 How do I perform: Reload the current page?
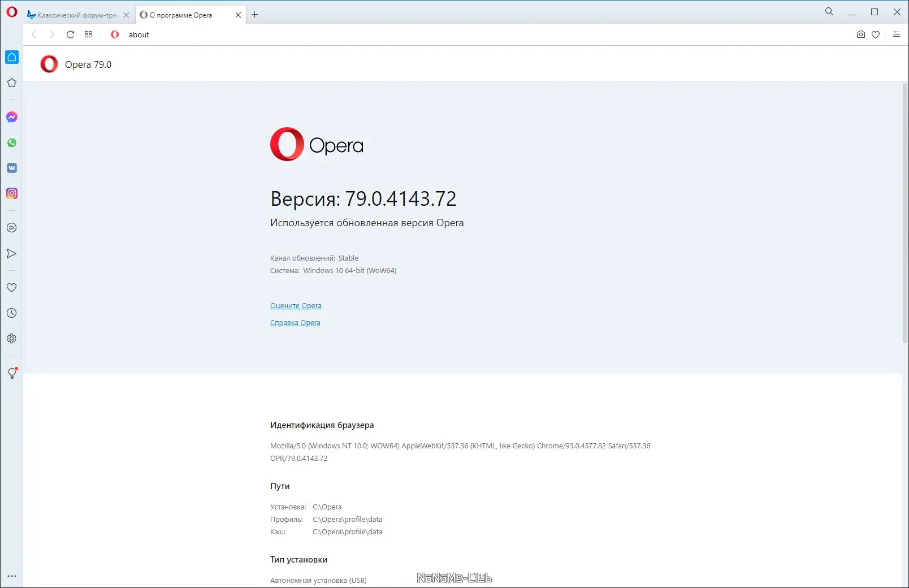tap(70, 34)
